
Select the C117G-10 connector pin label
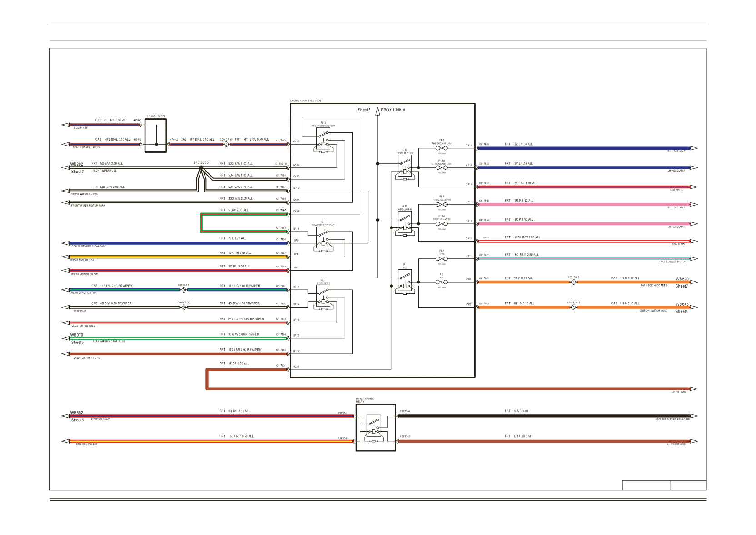[x=281, y=164]
